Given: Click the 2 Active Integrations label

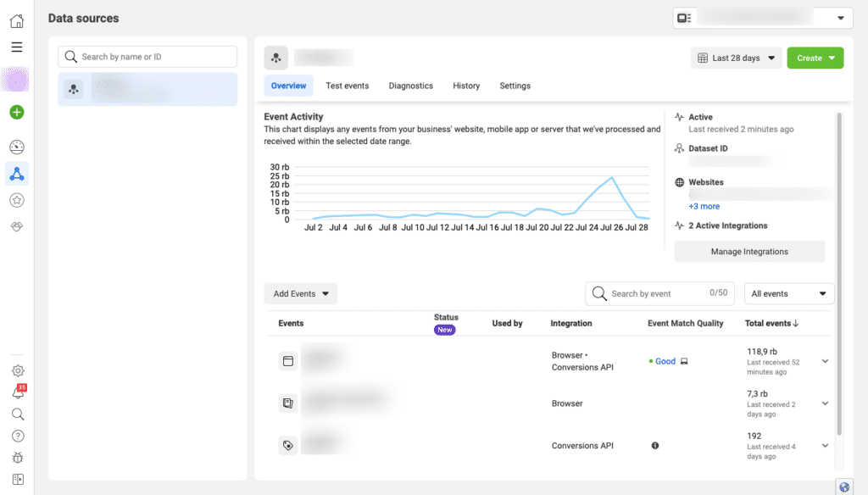Looking at the screenshot, I should coord(728,226).
